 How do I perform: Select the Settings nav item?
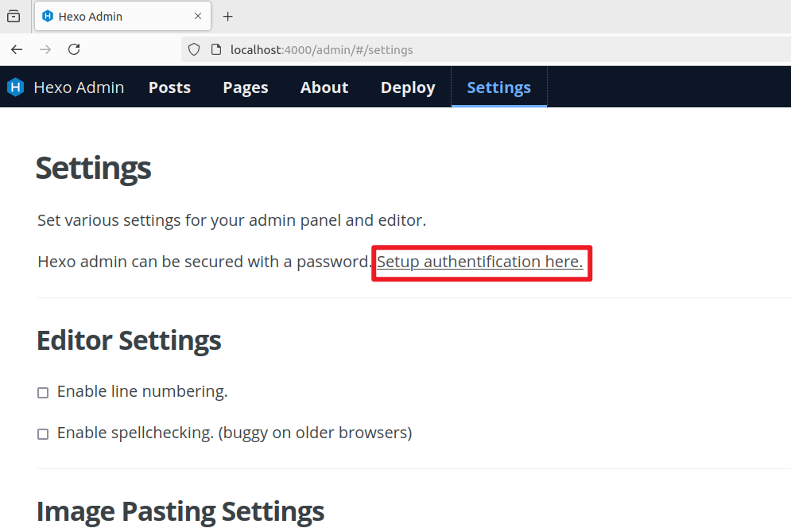(x=498, y=87)
